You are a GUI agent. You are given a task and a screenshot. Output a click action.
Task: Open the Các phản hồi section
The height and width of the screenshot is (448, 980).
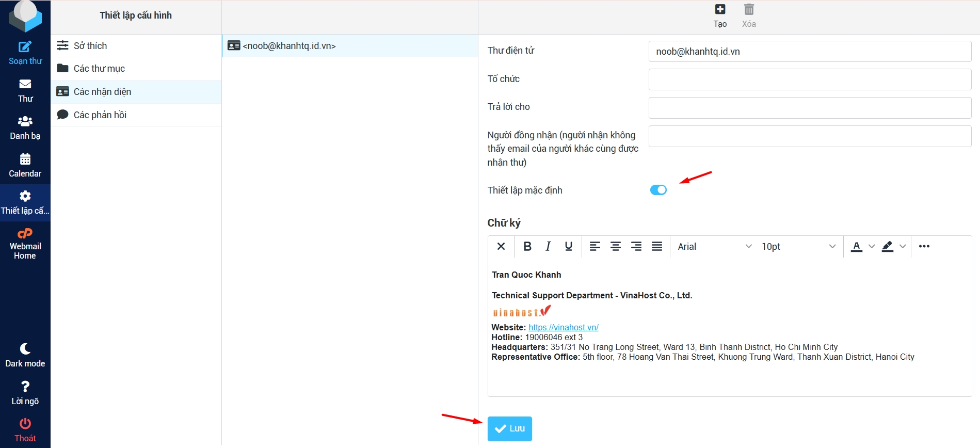click(100, 115)
